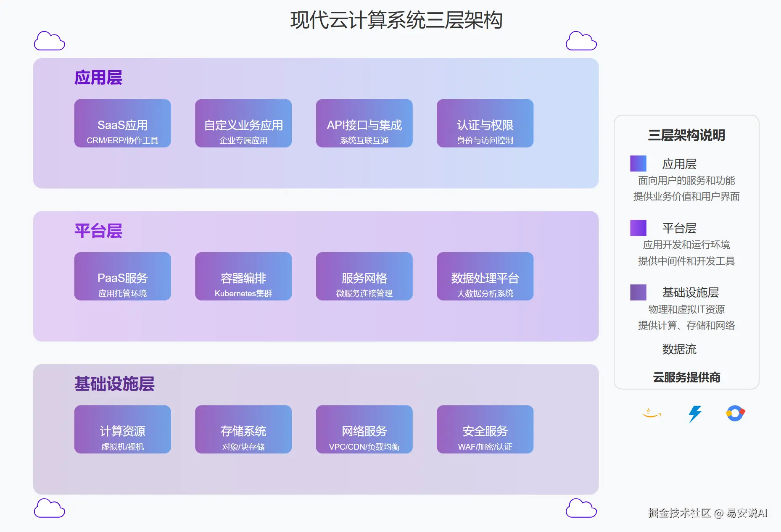Click the 网络服务 card

tap(364, 429)
